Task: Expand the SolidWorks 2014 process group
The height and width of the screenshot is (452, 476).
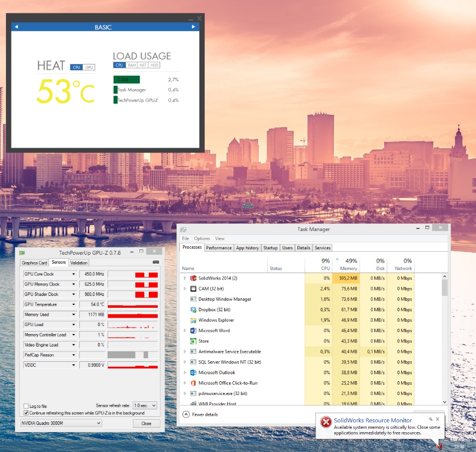Action: pos(184,278)
